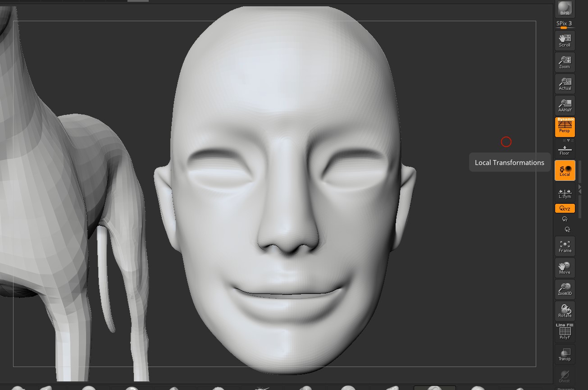Select the Zoom canvas tool
The height and width of the screenshot is (390, 588).
pos(565,62)
